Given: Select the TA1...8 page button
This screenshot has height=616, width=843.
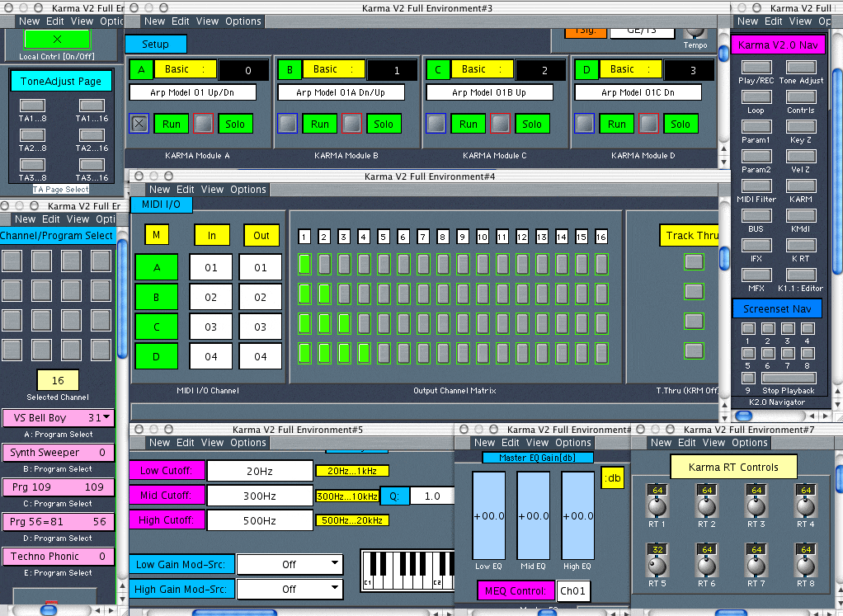Looking at the screenshot, I should [x=32, y=106].
